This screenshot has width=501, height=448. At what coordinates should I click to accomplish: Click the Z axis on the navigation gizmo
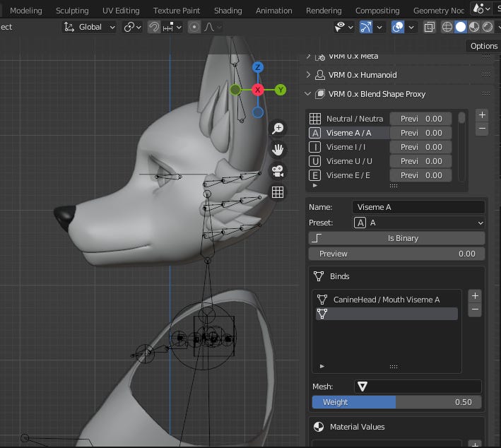257,67
